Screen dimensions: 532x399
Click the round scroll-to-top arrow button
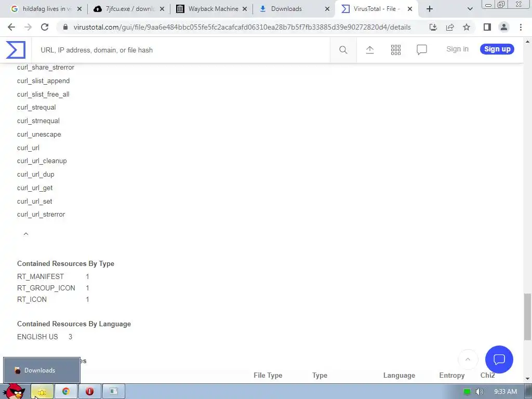pos(468,360)
